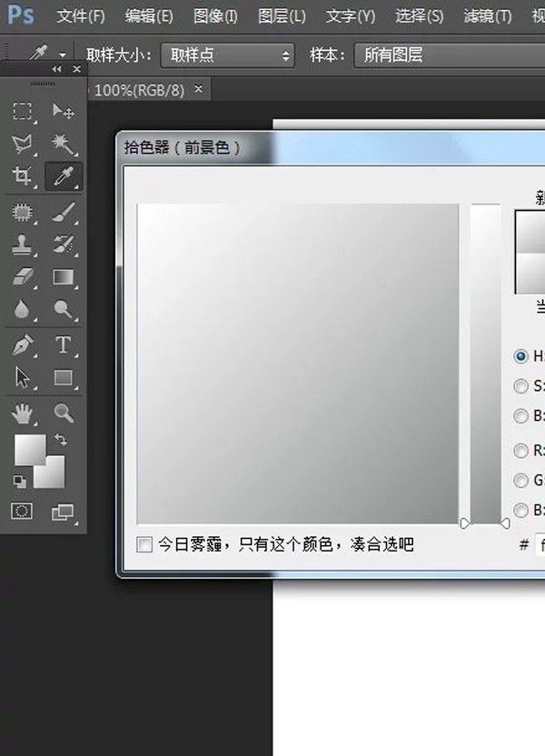Image resolution: width=545 pixels, height=756 pixels.
Task: Open the 编辑(E) menu
Action: [149, 16]
